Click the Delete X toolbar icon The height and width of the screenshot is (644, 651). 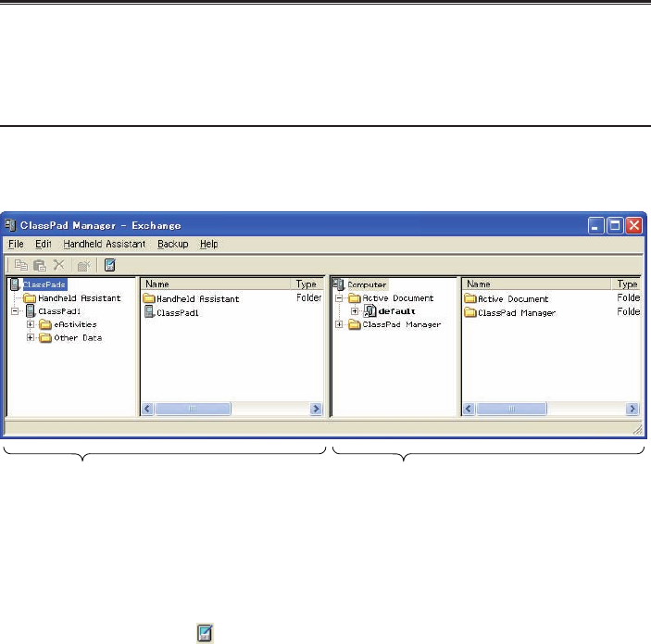(x=59, y=265)
